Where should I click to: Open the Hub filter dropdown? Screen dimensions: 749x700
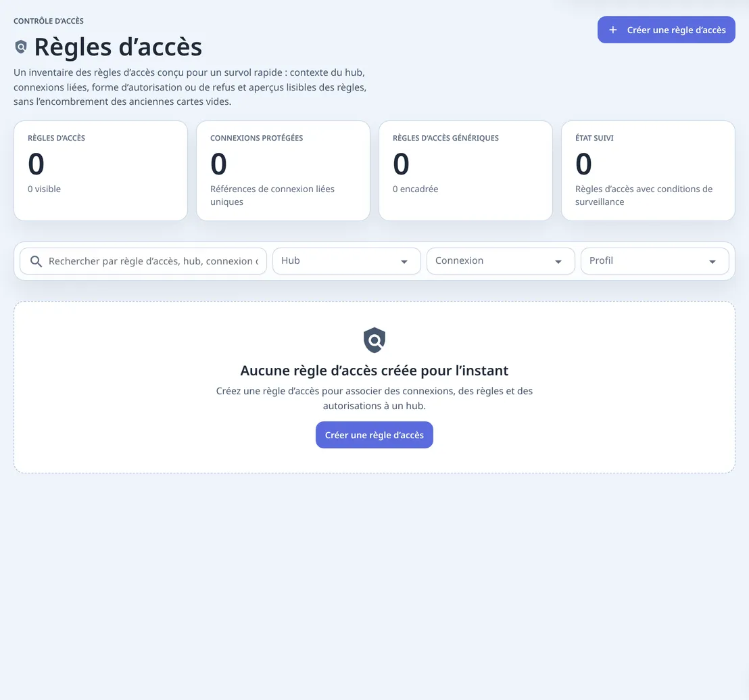[346, 261]
